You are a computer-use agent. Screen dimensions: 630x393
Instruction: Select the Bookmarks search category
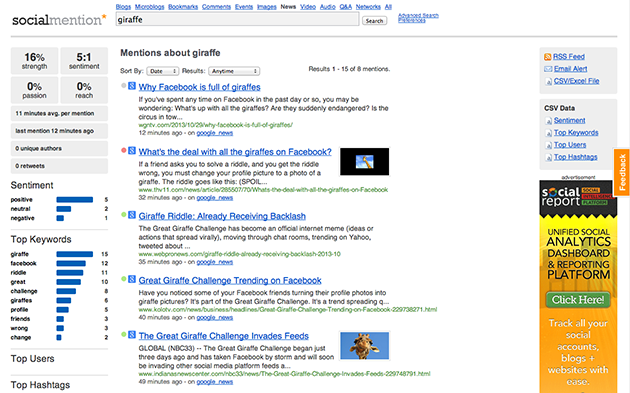click(183, 7)
